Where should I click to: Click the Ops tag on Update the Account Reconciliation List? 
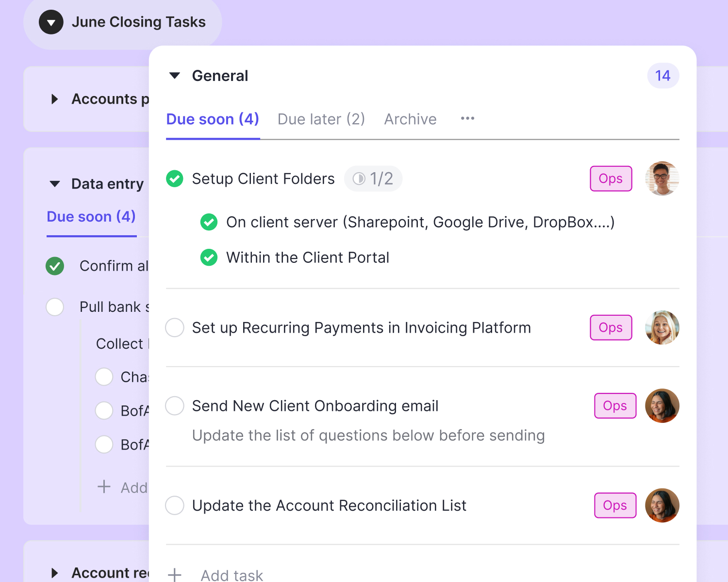point(615,505)
